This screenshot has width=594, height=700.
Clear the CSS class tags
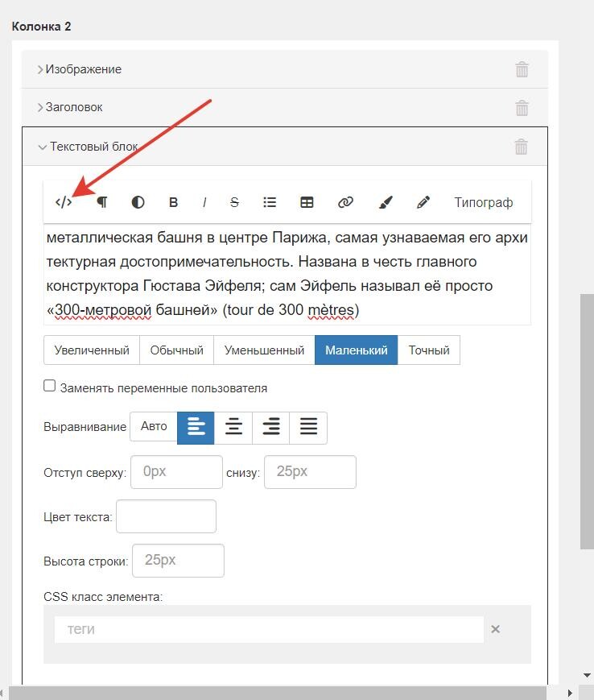(x=495, y=629)
